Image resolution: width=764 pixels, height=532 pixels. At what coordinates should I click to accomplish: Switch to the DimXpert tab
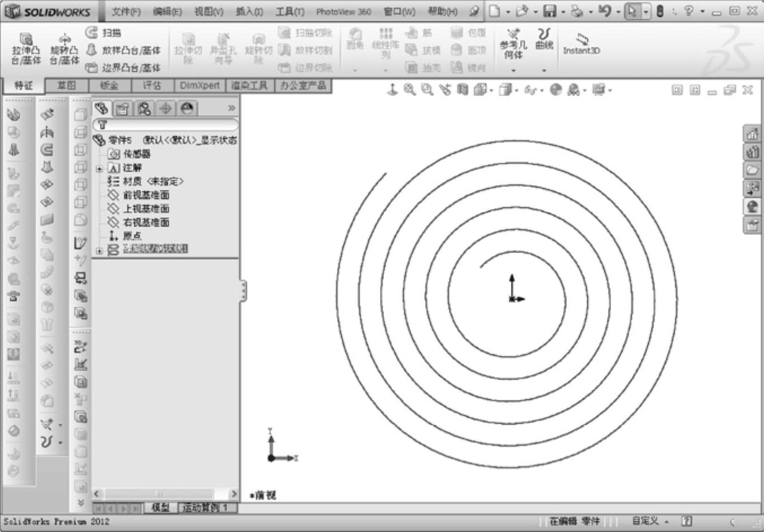[199, 85]
